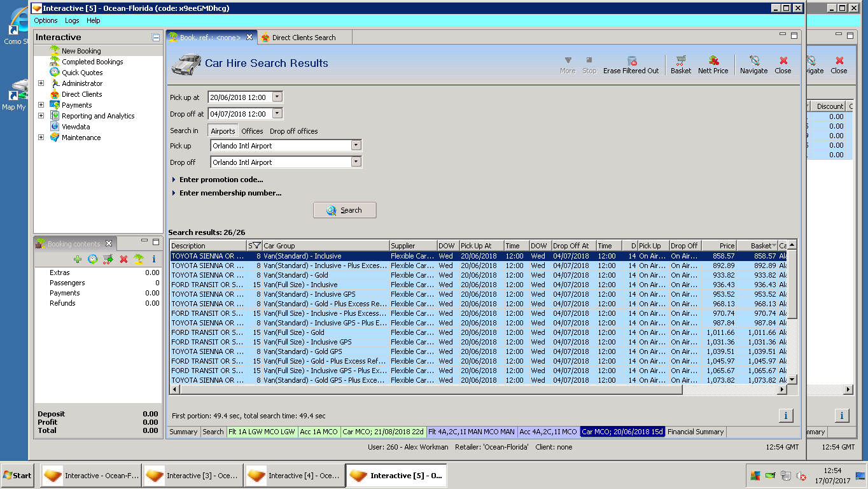Sort results by Price column header
The width and height of the screenshot is (868, 489).
(x=720, y=246)
